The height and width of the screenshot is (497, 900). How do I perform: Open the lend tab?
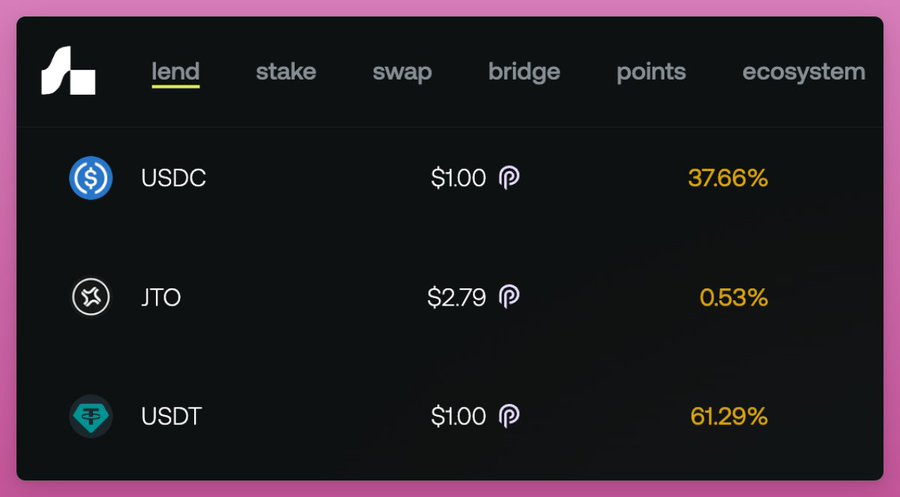coord(175,72)
